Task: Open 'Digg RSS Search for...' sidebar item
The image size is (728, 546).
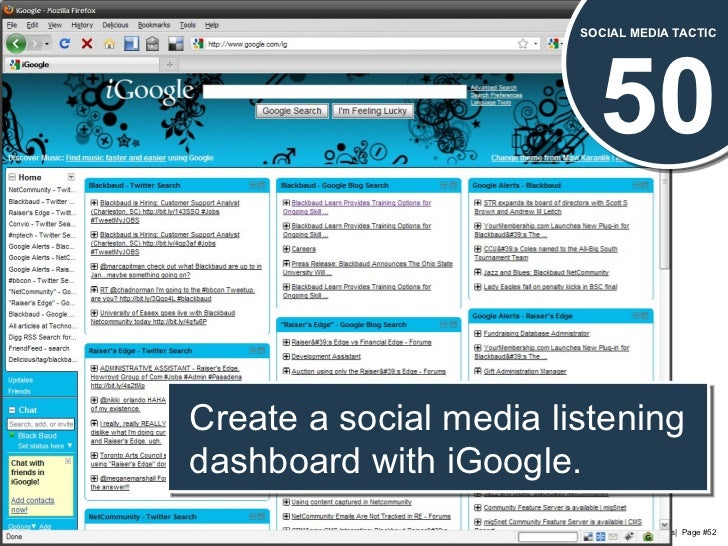Action: [x=42, y=337]
